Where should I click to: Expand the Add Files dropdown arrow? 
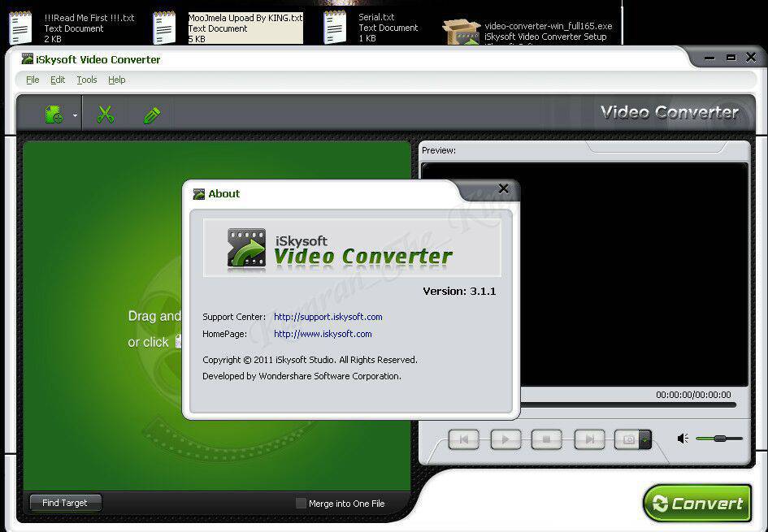click(75, 116)
